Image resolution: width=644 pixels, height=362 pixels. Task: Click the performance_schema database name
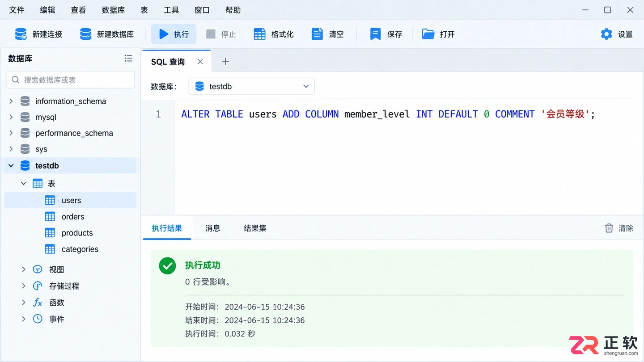pyautogui.click(x=74, y=133)
